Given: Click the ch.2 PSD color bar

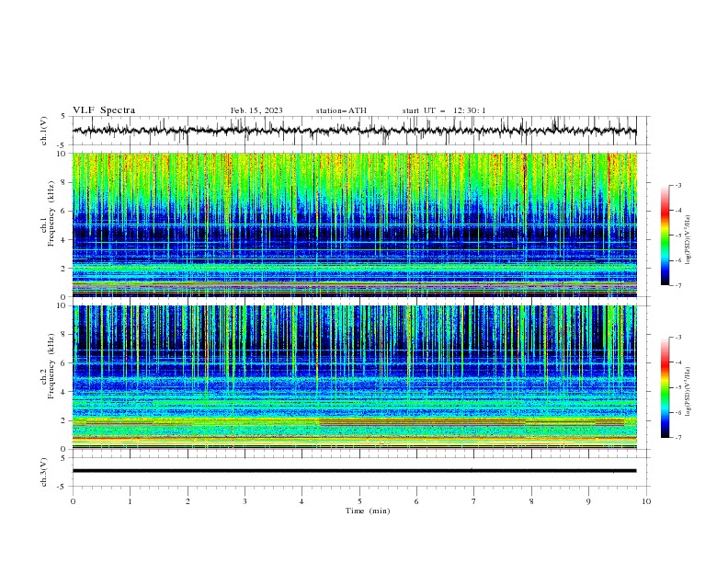Looking at the screenshot, I should click(665, 387).
